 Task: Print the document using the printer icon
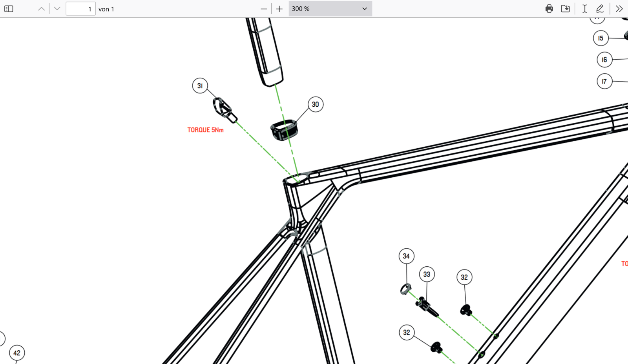(549, 9)
